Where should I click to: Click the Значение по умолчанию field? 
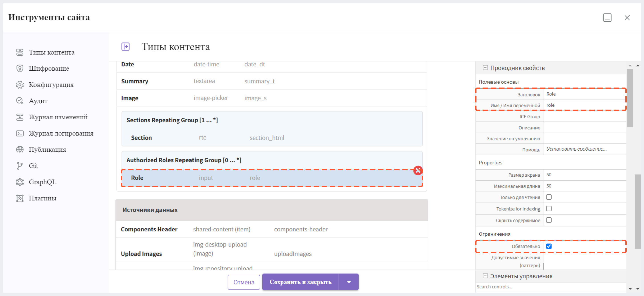(x=585, y=138)
